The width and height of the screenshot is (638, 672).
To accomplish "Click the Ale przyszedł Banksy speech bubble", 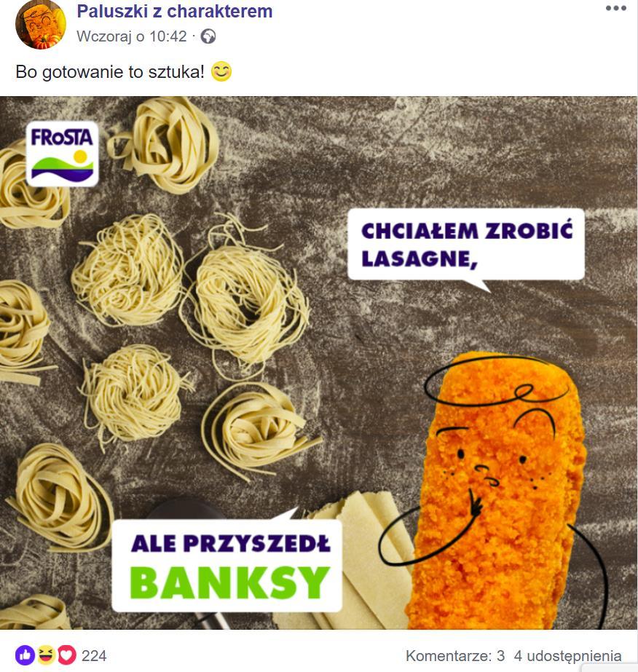I will pos(227,566).
